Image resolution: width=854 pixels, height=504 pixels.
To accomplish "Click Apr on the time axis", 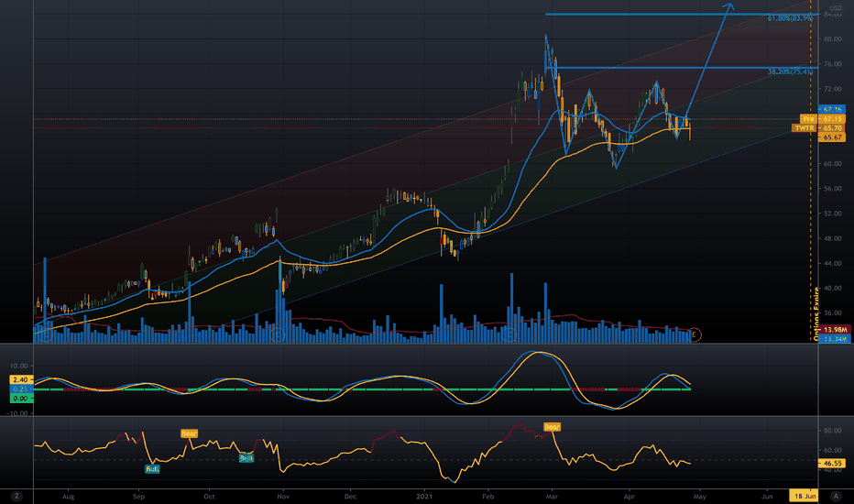I will coord(630,497).
